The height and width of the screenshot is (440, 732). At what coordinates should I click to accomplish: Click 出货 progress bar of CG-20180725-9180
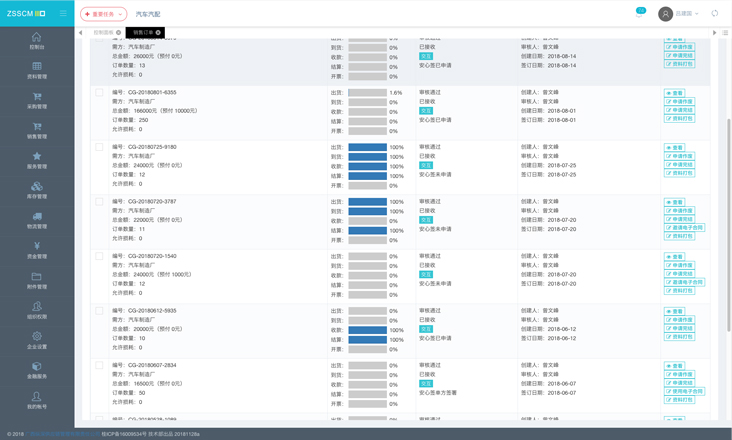pos(367,147)
